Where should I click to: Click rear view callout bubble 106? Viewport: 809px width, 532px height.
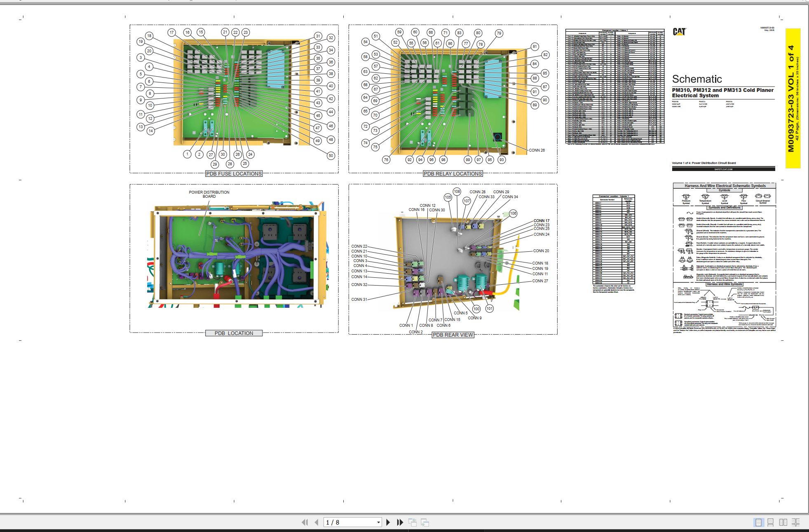point(513,213)
